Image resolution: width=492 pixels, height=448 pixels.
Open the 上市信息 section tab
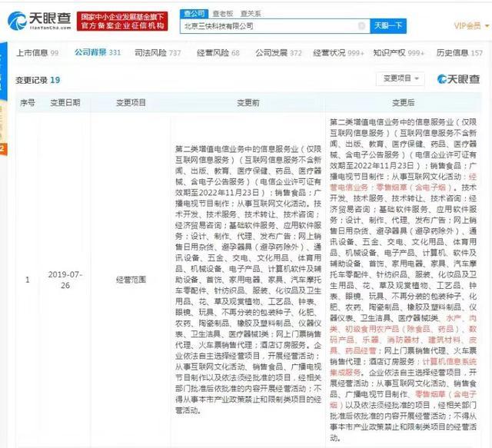[x=38, y=53]
